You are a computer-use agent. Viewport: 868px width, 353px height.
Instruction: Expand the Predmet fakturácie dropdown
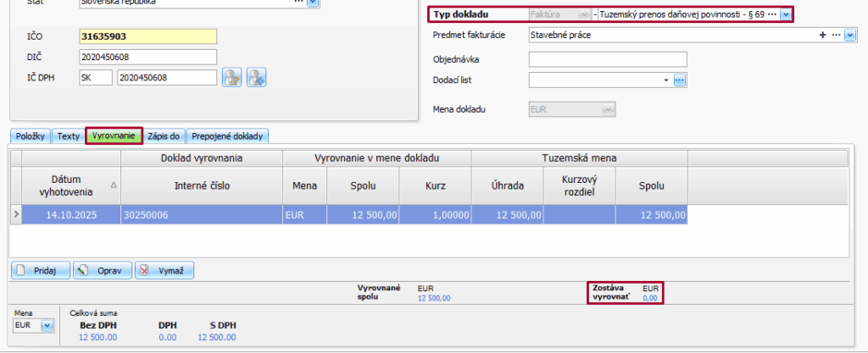click(850, 36)
